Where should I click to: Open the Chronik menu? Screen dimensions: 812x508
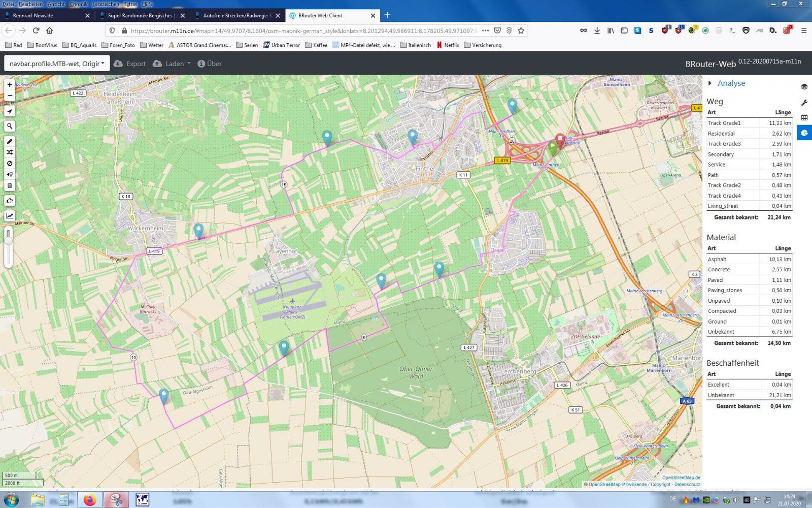[x=79, y=4]
